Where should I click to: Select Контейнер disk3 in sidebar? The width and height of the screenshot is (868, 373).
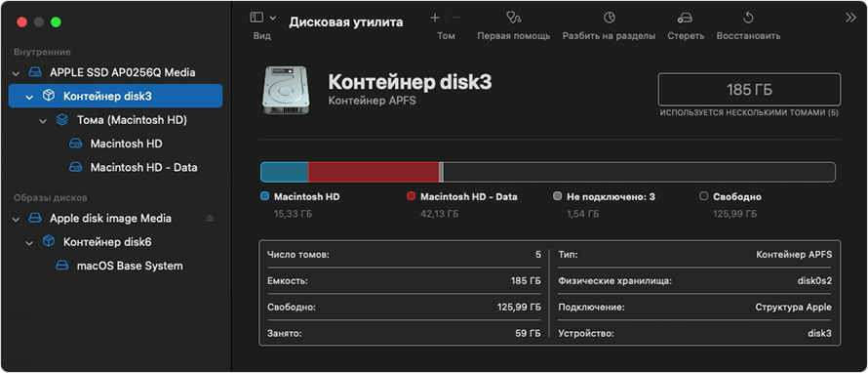pyautogui.click(x=115, y=96)
